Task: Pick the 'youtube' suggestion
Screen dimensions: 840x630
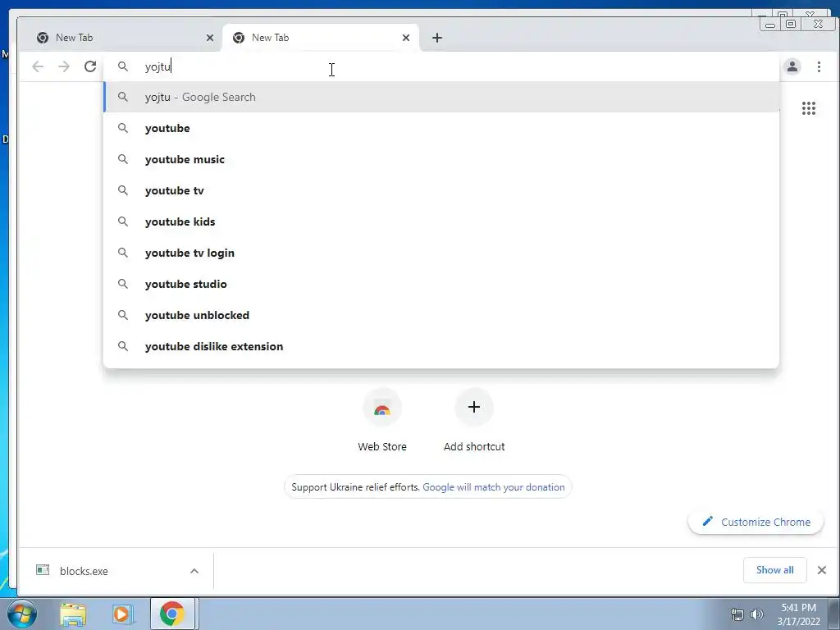Action: point(441,128)
